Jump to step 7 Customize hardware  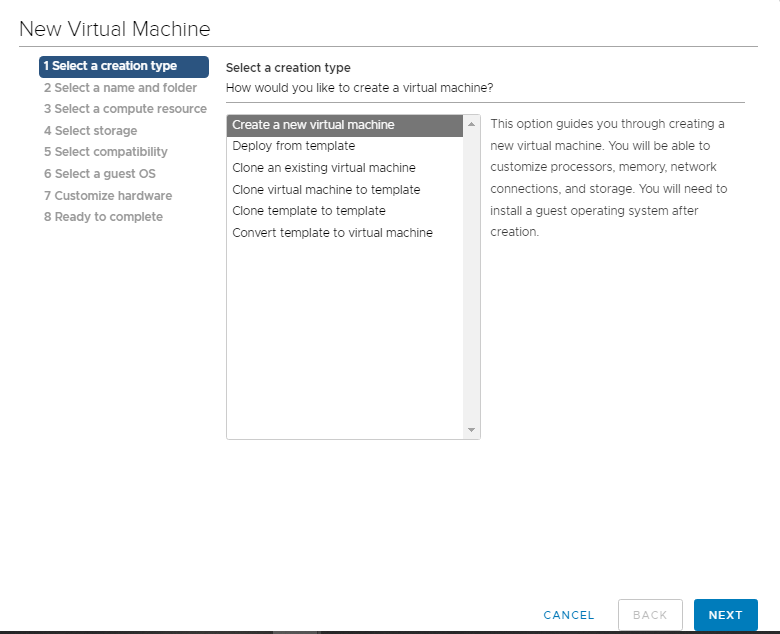click(x=107, y=196)
